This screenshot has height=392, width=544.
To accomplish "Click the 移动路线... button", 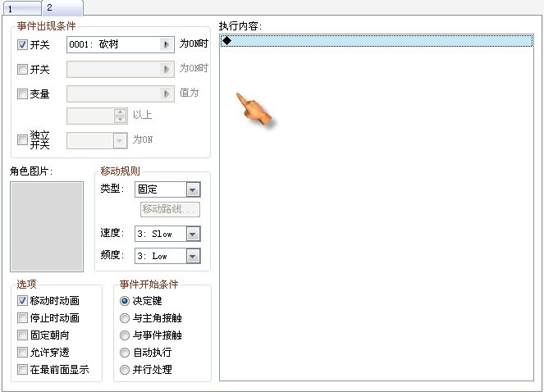I will (x=170, y=209).
